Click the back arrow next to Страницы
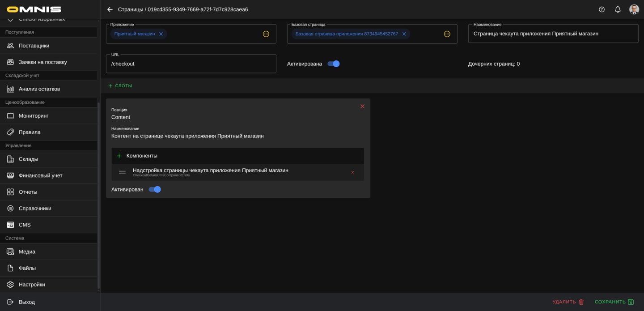 pos(110,9)
